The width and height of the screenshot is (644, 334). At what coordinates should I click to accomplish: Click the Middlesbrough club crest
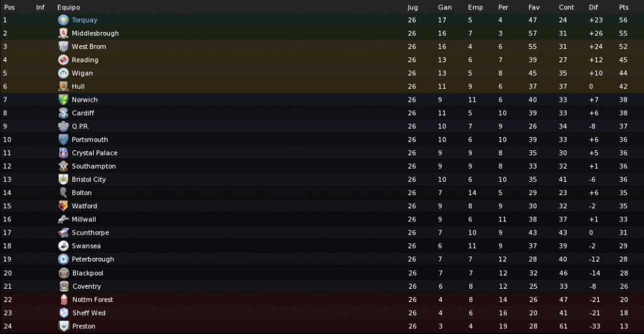pyautogui.click(x=64, y=33)
